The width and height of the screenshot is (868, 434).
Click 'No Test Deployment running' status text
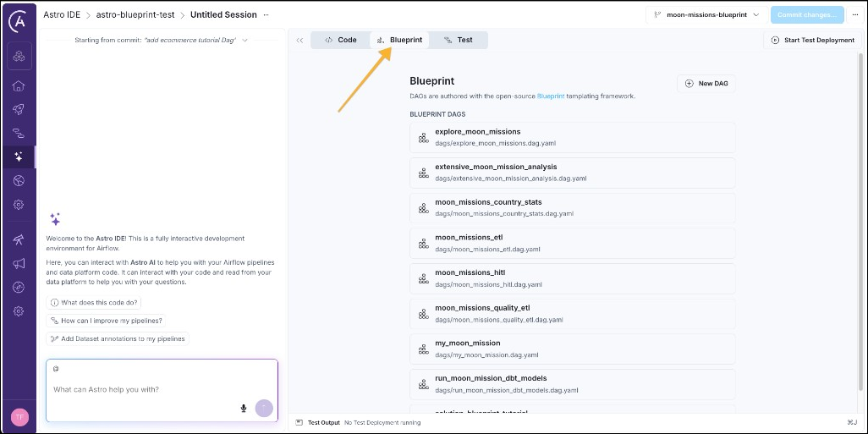[382, 422]
